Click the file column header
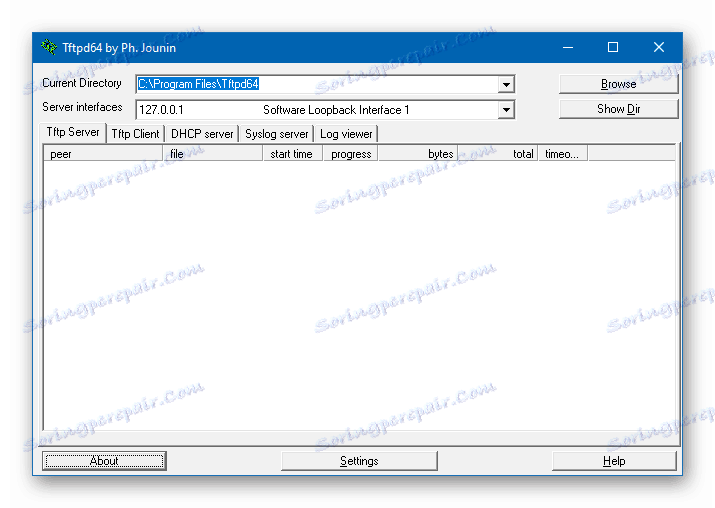The image size is (715, 508). tap(213, 154)
